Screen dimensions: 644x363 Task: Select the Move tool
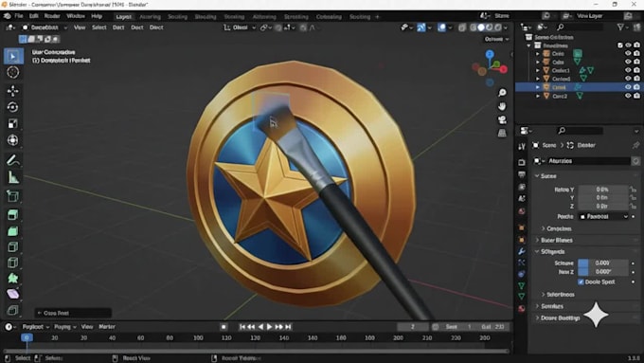(x=12, y=90)
